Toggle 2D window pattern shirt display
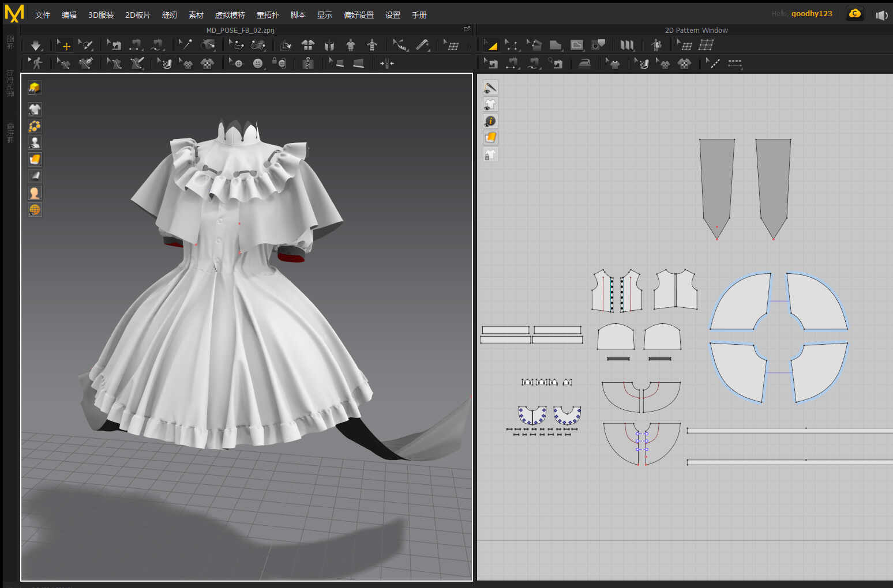893x588 pixels. click(x=490, y=104)
